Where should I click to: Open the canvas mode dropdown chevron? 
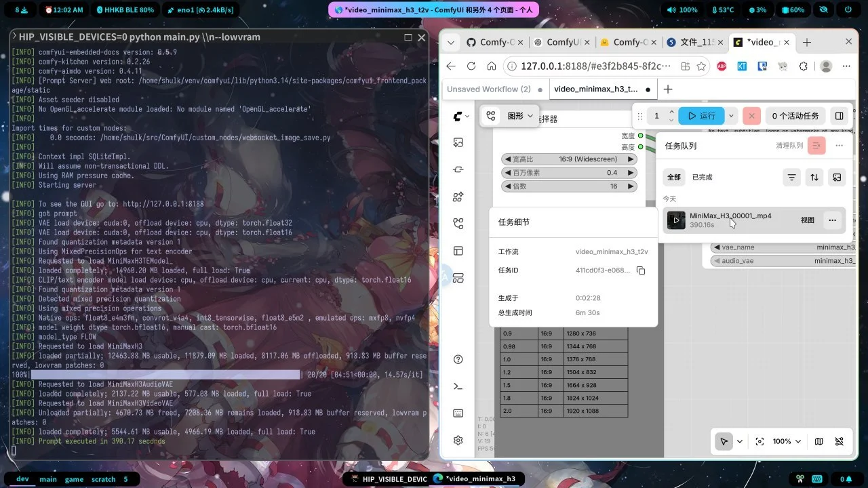[740, 441]
